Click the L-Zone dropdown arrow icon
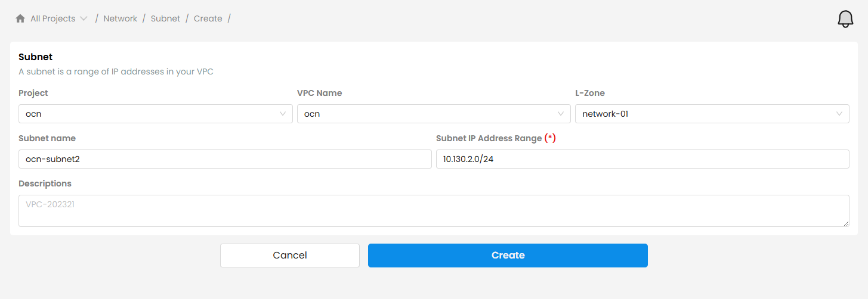Viewport: 868px width, 299px height. point(839,114)
